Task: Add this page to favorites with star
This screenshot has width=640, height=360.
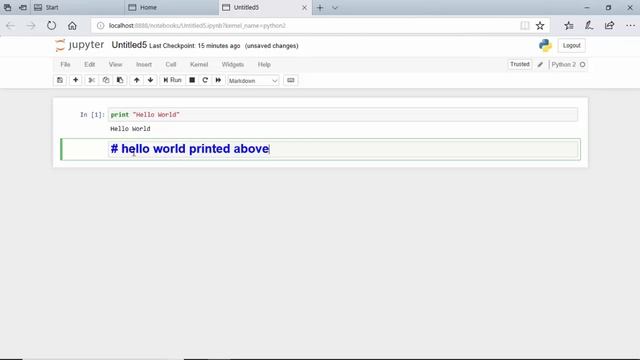Action: (540, 26)
